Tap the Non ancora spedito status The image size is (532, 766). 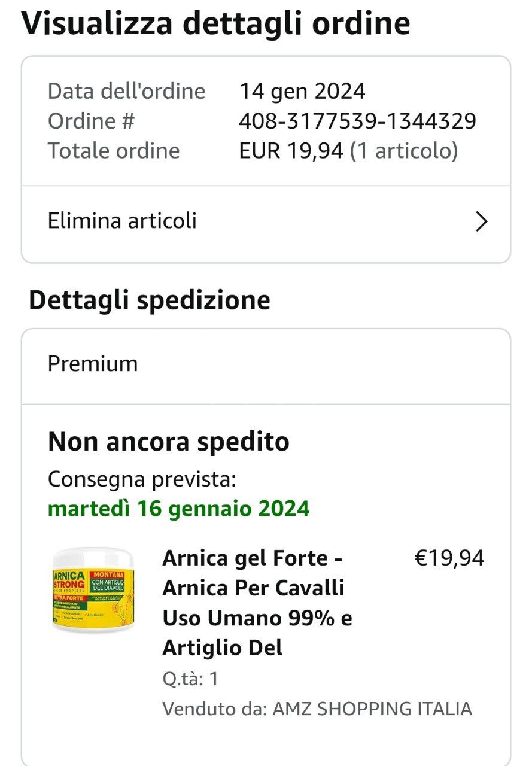[x=168, y=442]
